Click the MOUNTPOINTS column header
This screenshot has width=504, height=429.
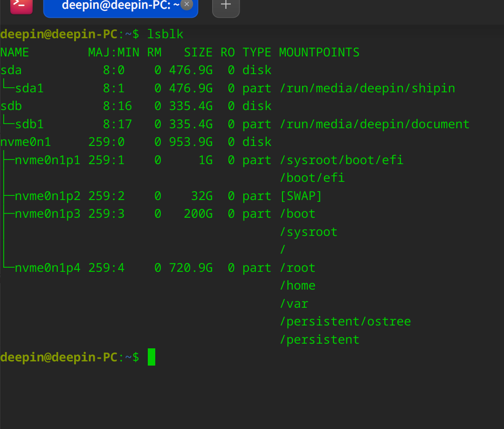(319, 52)
